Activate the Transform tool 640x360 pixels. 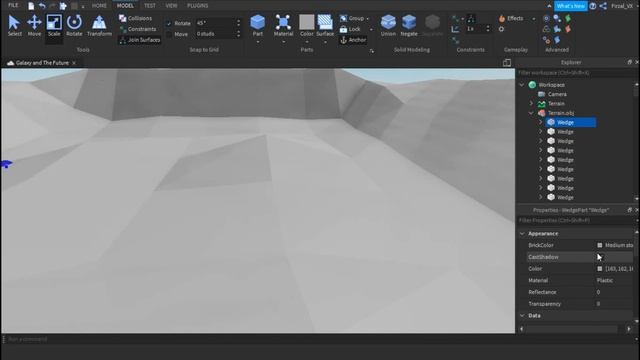pos(99,25)
